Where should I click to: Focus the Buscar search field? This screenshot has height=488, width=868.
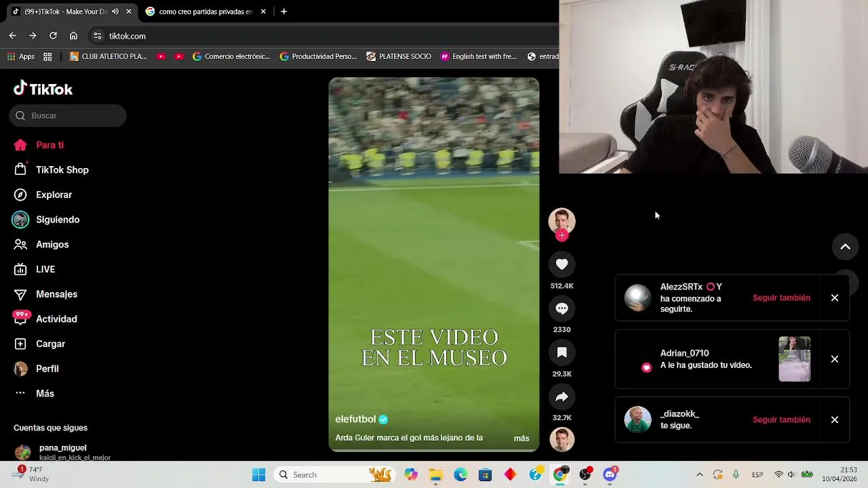(68, 115)
